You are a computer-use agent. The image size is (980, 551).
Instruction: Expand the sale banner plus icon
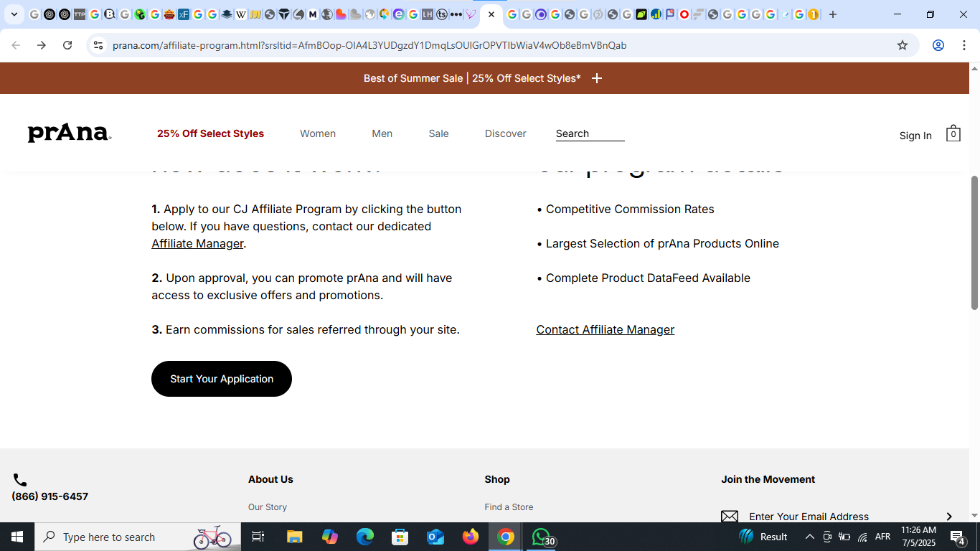597,78
